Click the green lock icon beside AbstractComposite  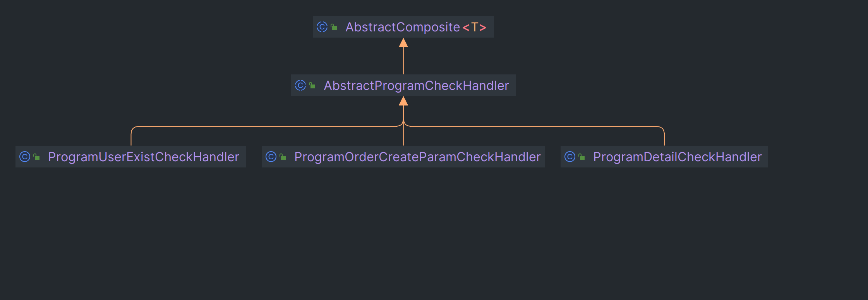[334, 27]
